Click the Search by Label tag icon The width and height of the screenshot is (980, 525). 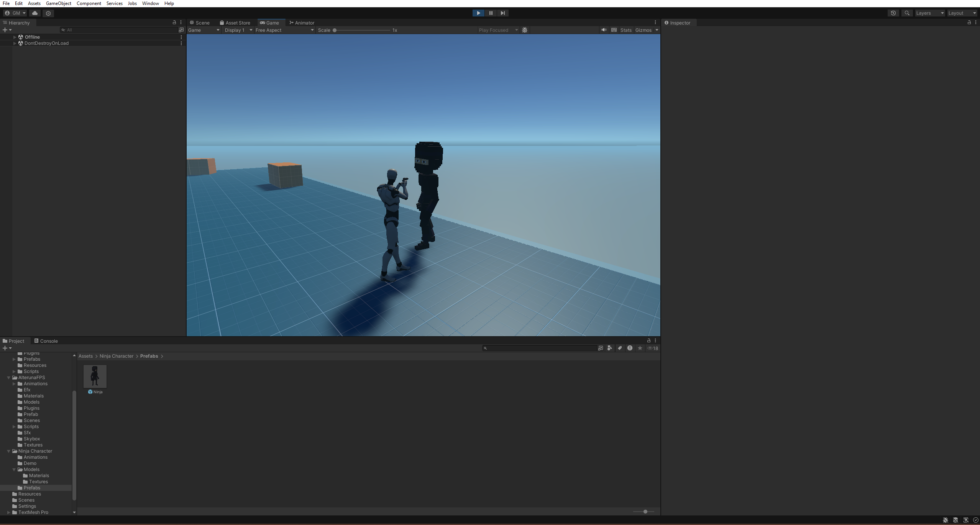tap(620, 348)
